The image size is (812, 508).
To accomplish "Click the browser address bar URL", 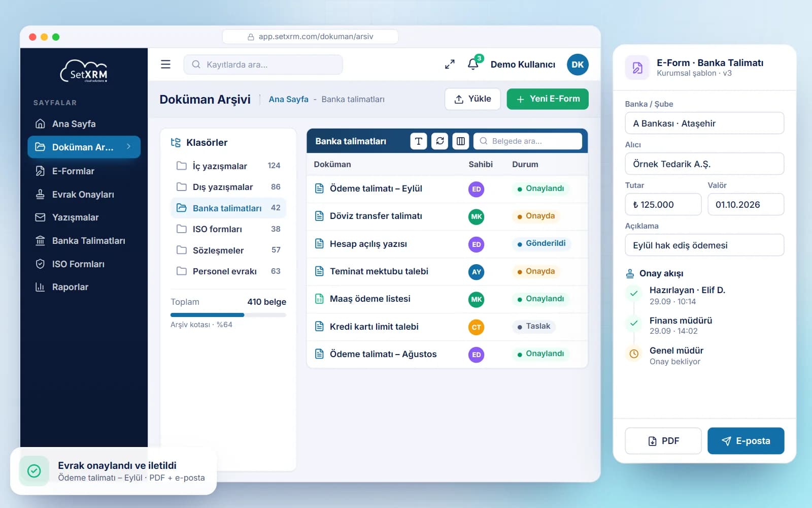I will tap(310, 37).
